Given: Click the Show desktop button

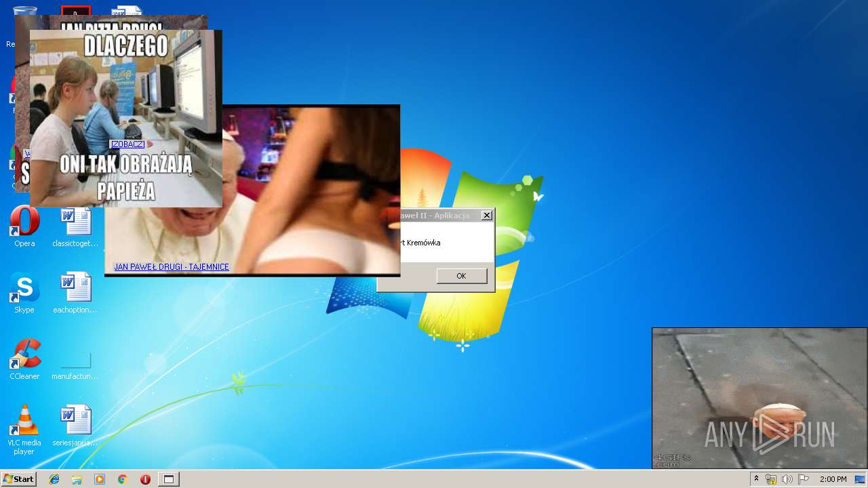Looking at the screenshot, I should tap(861, 479).
